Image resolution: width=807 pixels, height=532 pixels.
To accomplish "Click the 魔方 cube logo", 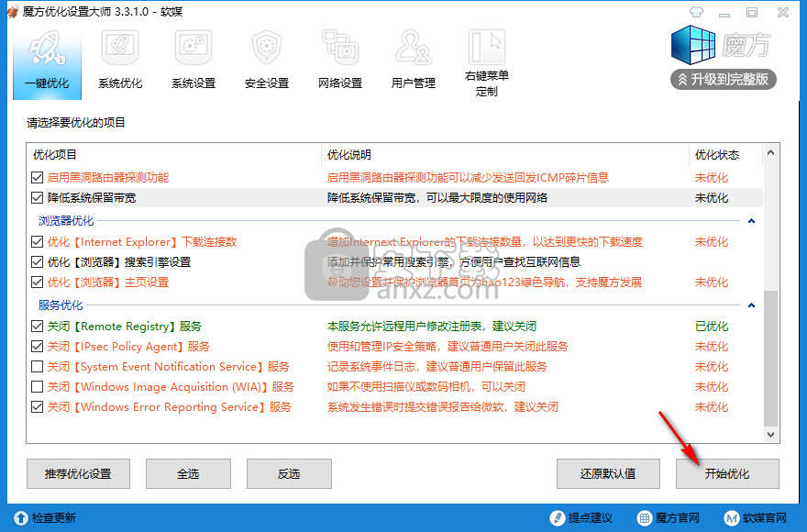I will point(693,45).
